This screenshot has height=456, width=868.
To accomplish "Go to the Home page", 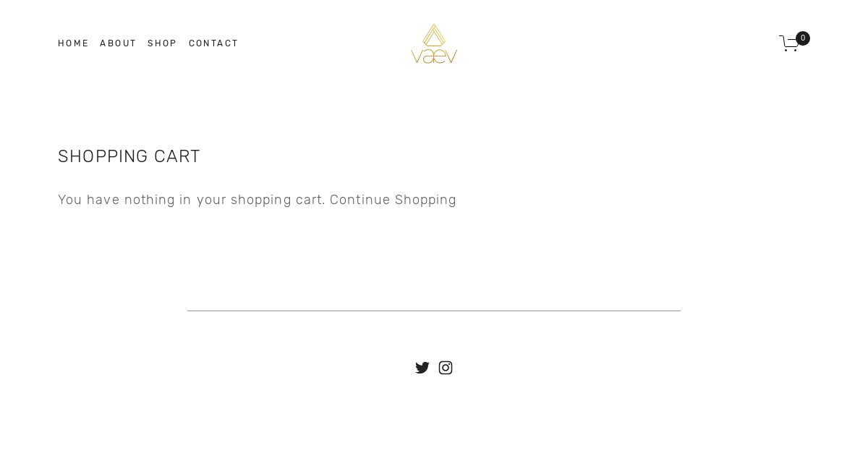I will pos(73,43).
